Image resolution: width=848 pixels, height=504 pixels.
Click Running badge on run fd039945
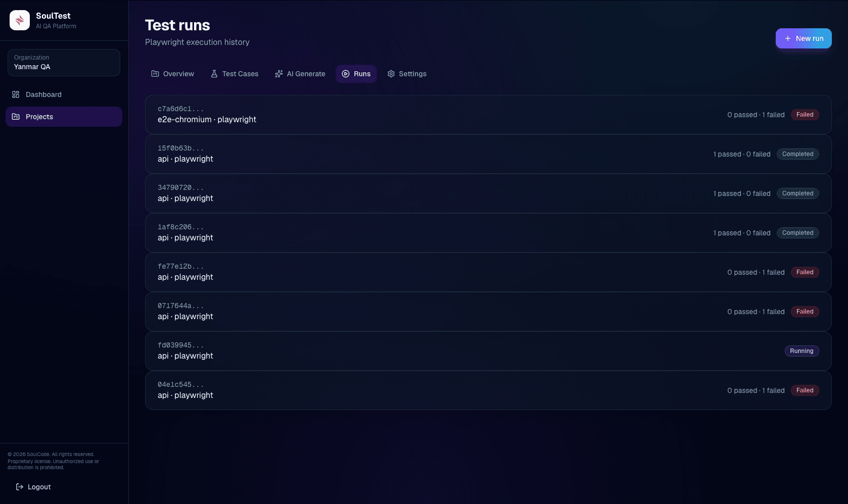click(x=802, y=351)
